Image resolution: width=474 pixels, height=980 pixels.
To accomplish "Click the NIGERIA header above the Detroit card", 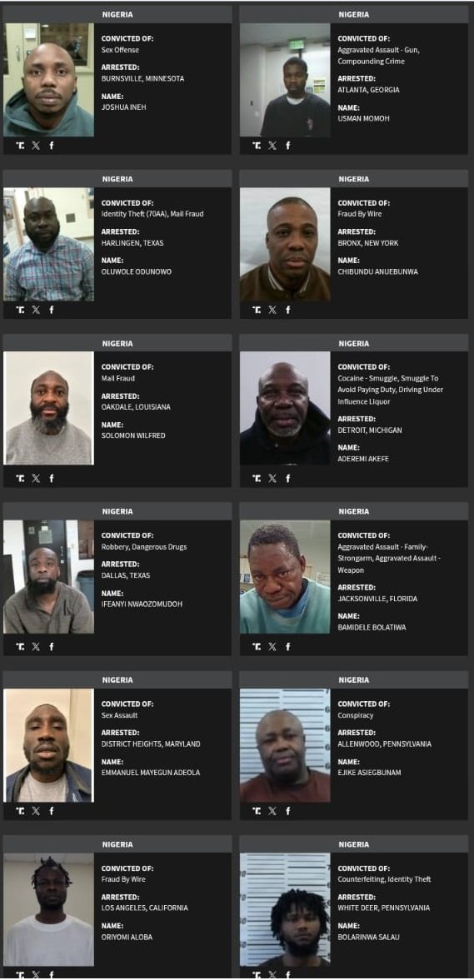I will [x=354, y=343].
